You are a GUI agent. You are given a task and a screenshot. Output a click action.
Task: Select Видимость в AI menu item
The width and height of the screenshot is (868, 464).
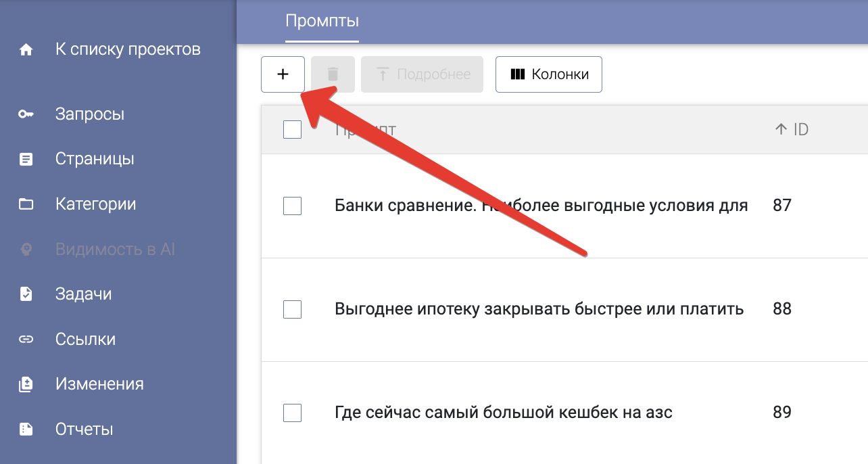pyautogui.click(x=115, y=250)
